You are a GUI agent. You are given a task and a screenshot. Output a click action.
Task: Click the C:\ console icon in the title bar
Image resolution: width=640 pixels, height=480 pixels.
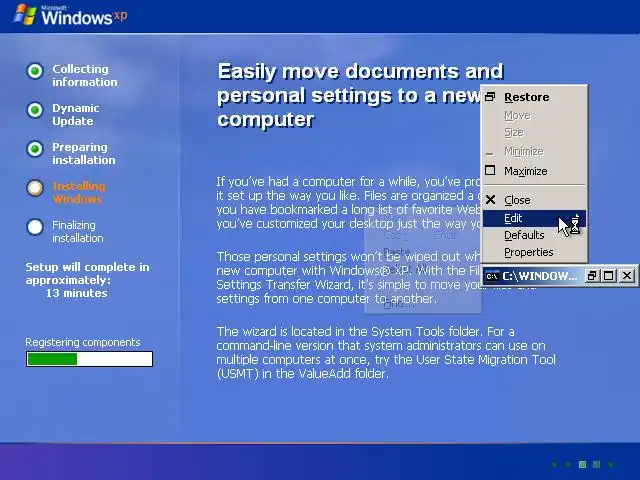492,276
